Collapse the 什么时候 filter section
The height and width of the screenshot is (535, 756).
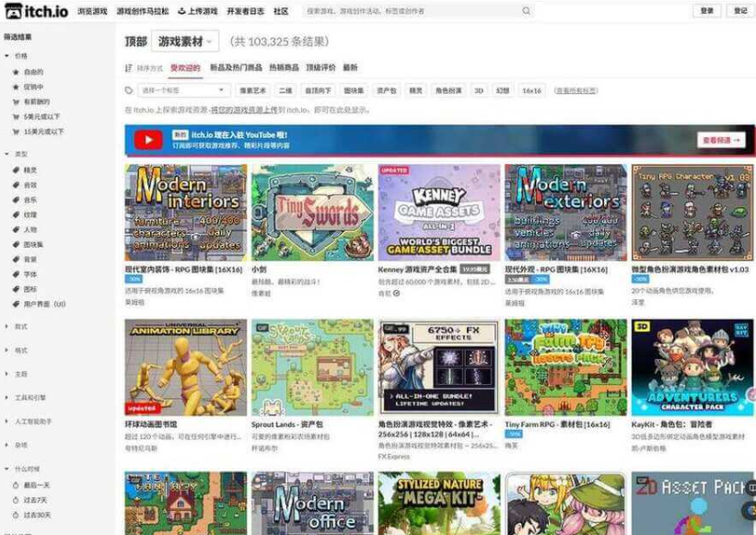(22, 469)
